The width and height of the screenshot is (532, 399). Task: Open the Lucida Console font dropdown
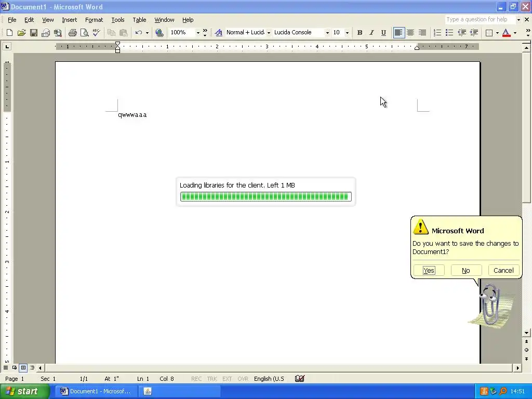[x=327, y=33]
